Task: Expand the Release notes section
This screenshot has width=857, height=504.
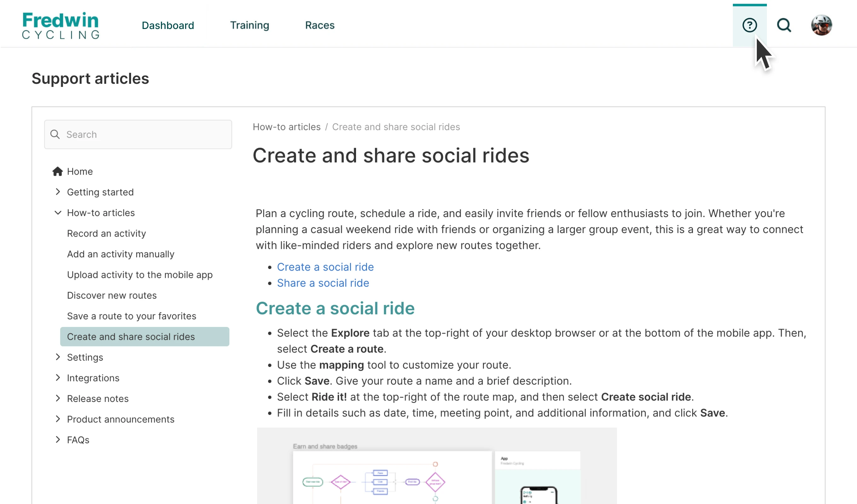Action: 58,398
